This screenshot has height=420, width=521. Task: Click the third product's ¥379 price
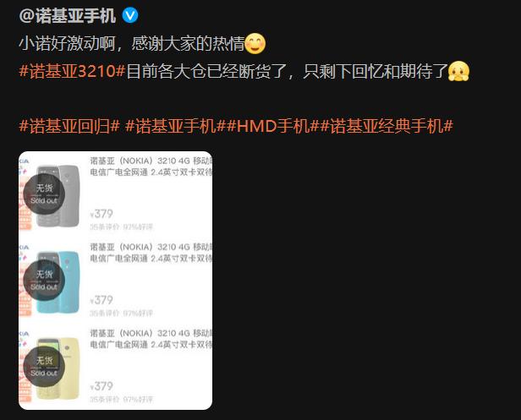(x=101, y=386)
